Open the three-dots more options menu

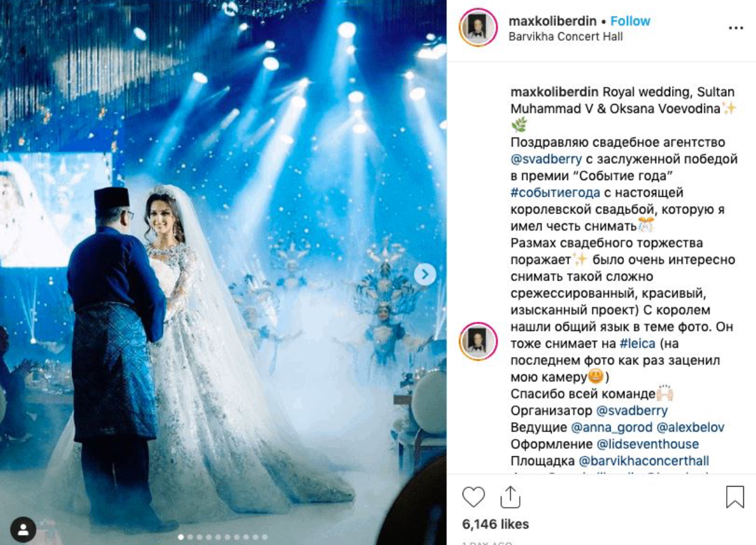point(736,28)
